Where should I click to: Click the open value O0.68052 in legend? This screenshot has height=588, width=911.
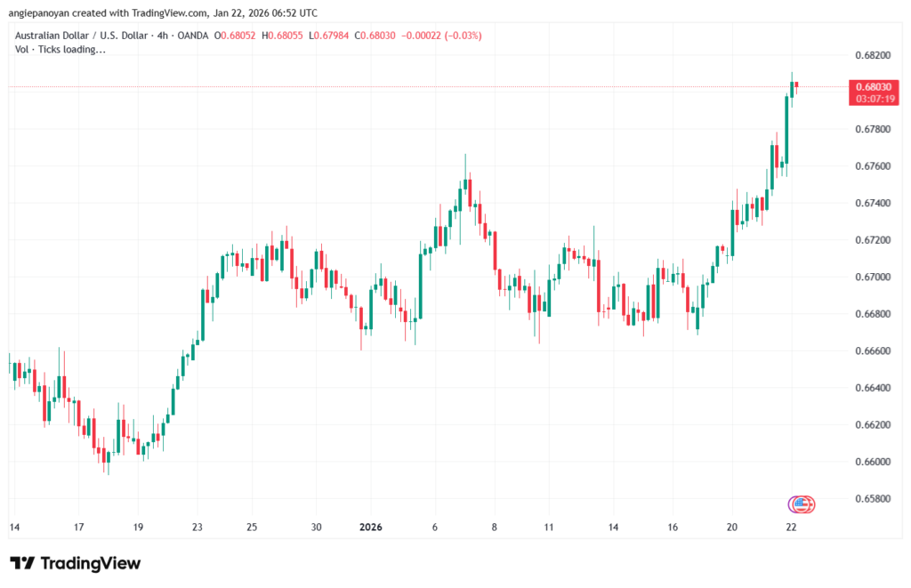(235, 36)
